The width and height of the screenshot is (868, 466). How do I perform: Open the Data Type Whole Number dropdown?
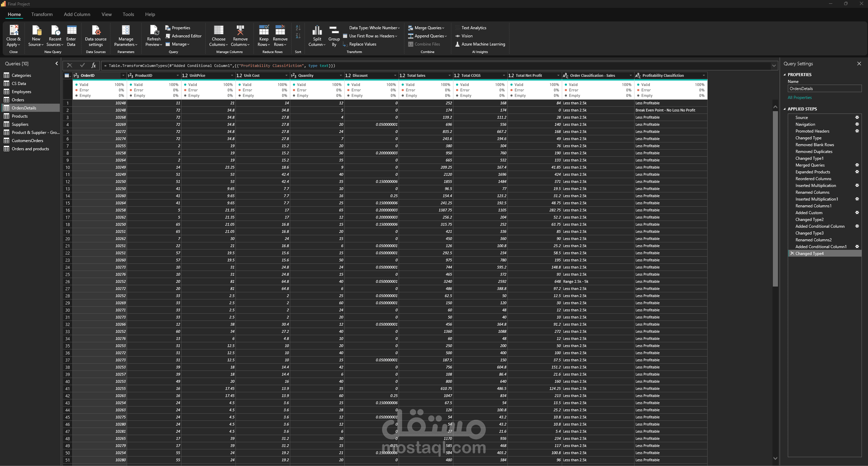click(374, 28)
